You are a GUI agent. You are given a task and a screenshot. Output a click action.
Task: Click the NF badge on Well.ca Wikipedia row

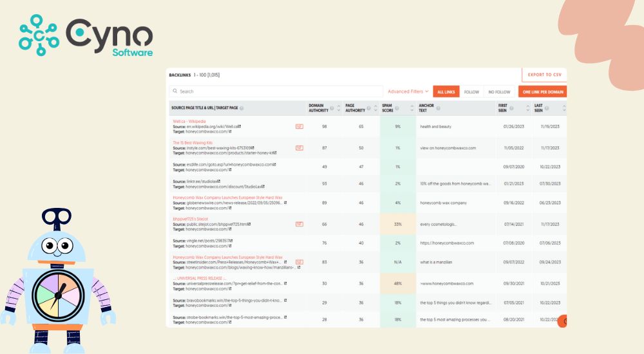click(299, 126)
